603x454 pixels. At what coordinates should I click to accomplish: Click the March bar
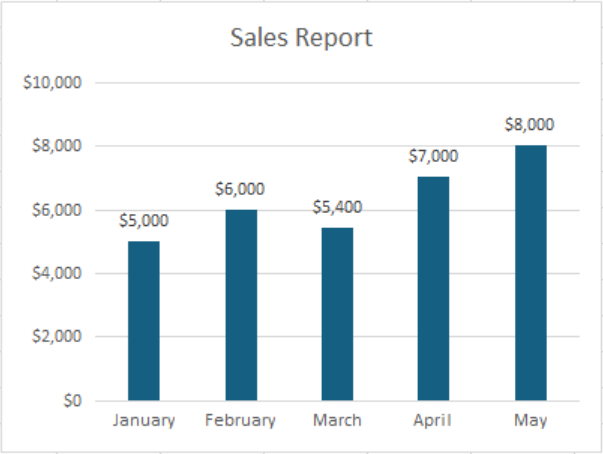337,314
